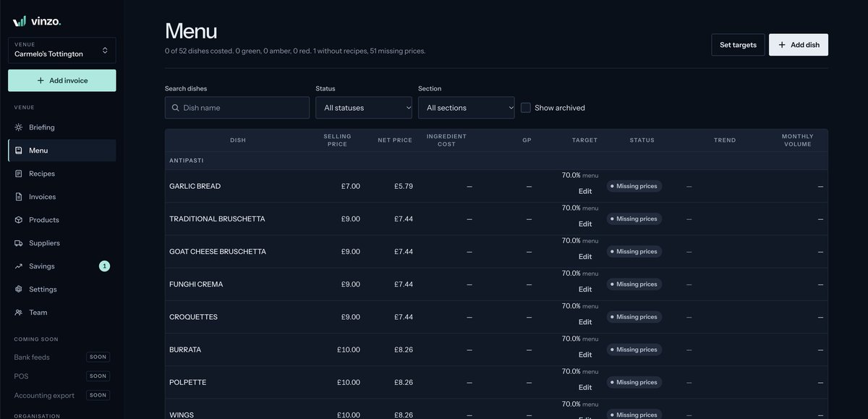Click the Savings trend icon
Screen dimensions: 868x419
[19, 266]
